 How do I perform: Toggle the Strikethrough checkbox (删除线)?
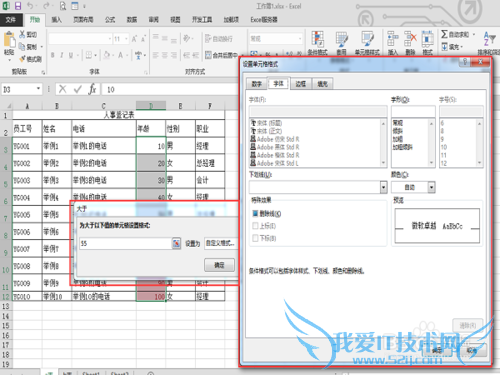click(x=255, y=213)
